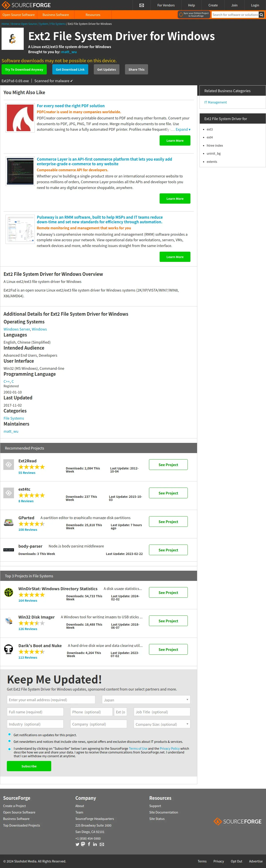This screenshot has height=868, width=266.
Task: Open the footer Twitter icon
Action: pyautogui.click(x=77, y=844)
